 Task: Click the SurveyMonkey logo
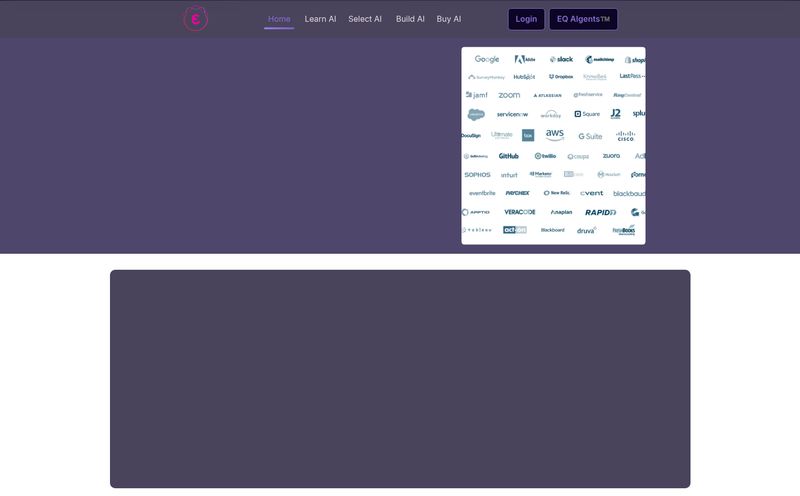point(486,77)
